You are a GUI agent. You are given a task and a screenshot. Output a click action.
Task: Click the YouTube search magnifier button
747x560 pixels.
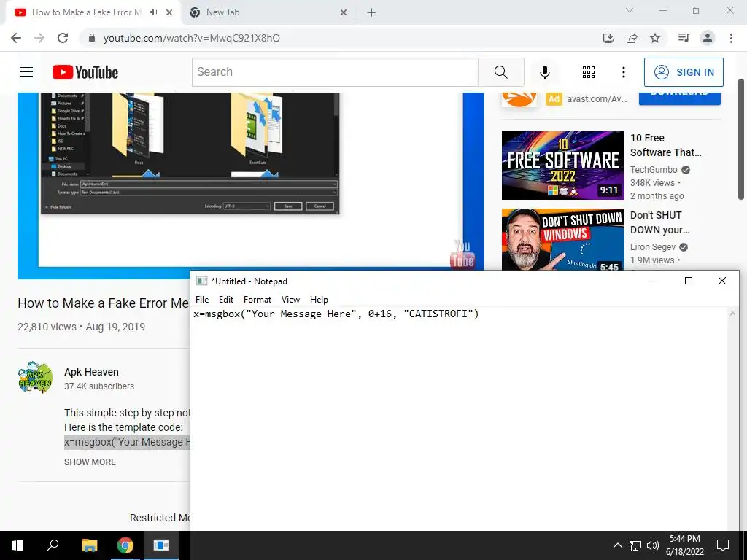click(x=500, y=72)
